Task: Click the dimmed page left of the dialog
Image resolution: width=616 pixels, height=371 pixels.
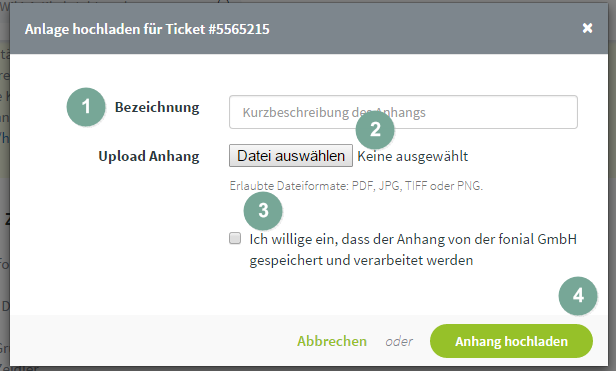Action: 4,197
